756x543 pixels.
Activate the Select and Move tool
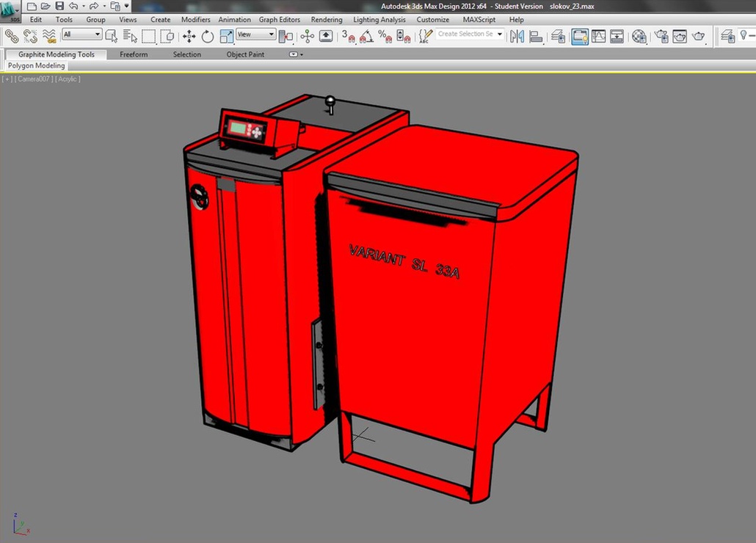click(189, 36)
